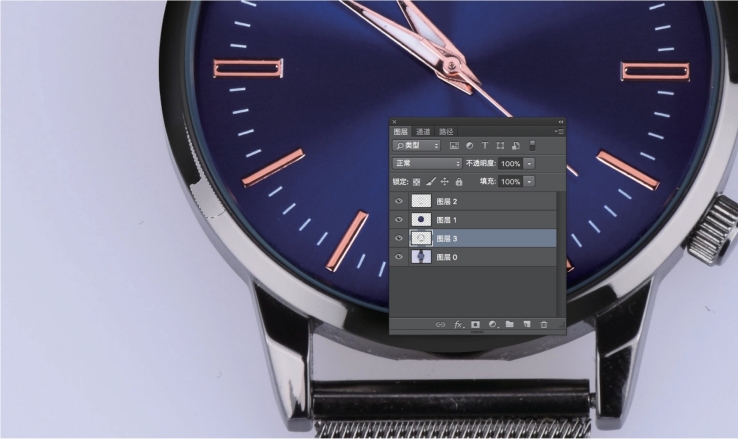The height and width of the screenshot is (439, 738).
Task: Lock layer position move icon
Action: pos(445,182)
